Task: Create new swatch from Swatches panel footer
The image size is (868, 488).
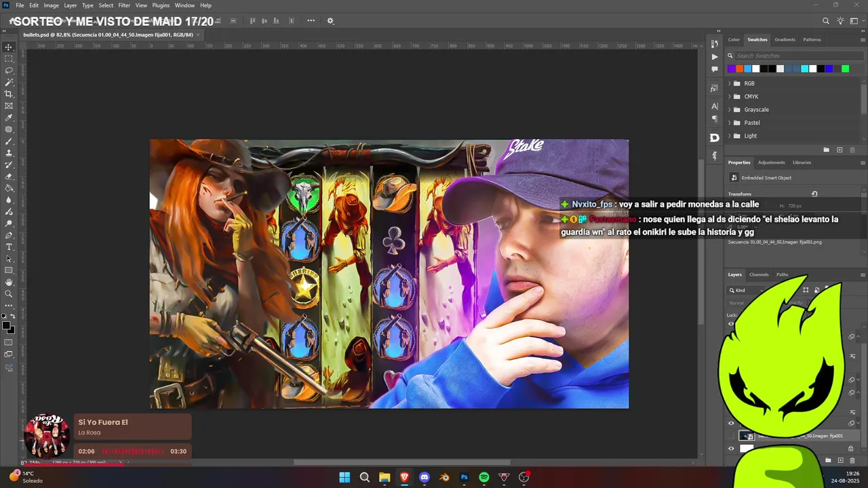Action: coord(840,150)
